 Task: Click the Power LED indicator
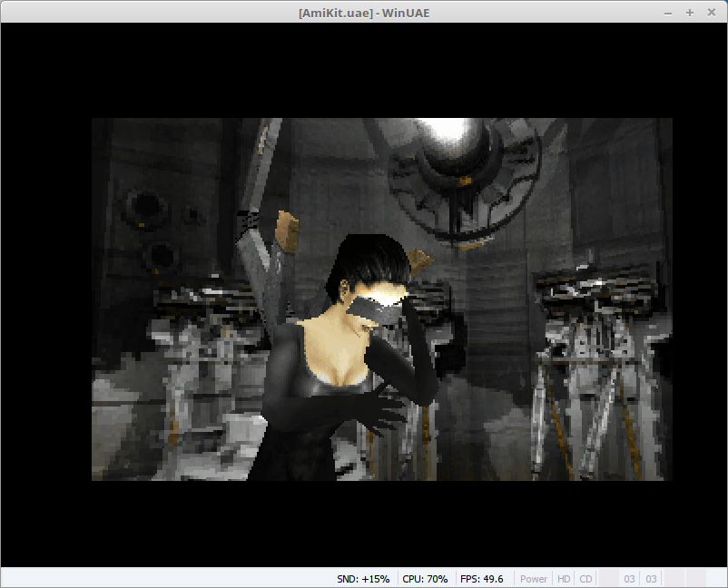point(534,579)
